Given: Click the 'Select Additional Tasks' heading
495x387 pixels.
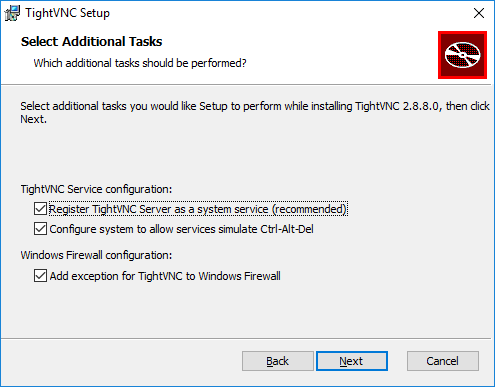Looking at the screenshot, I should pos(91,42).
